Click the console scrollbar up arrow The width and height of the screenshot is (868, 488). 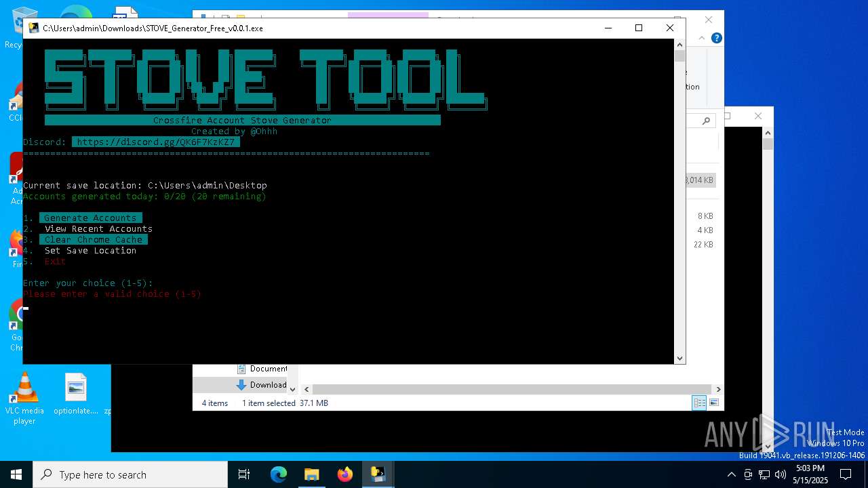pos(679,45)
